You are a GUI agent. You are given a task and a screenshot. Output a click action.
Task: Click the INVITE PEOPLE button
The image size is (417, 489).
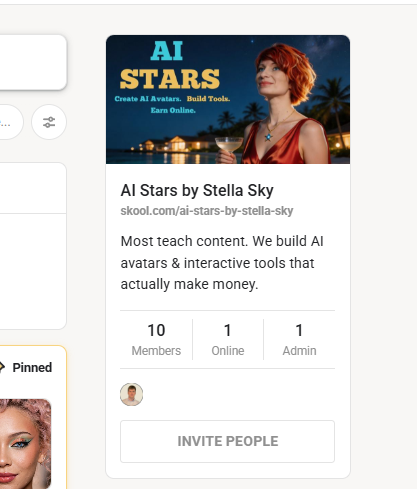coord(228,441)
